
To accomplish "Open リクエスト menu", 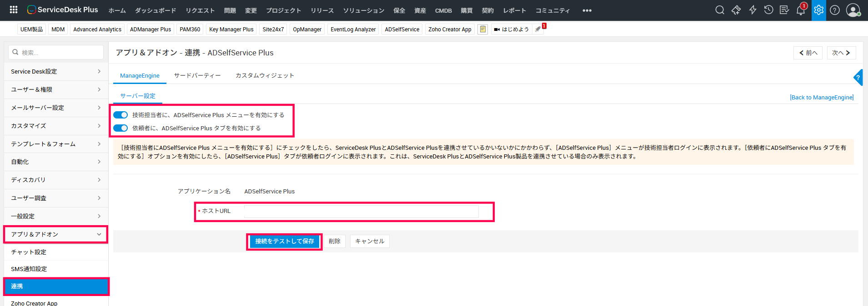I will pyautogui.click(x=200, y=10).
